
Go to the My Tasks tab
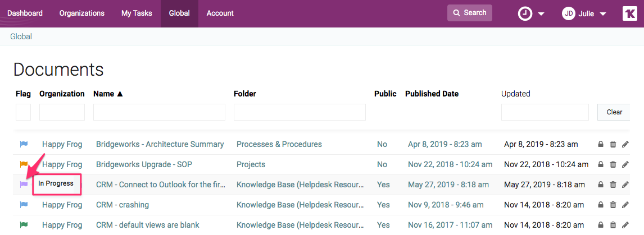[x=137, y=13]
